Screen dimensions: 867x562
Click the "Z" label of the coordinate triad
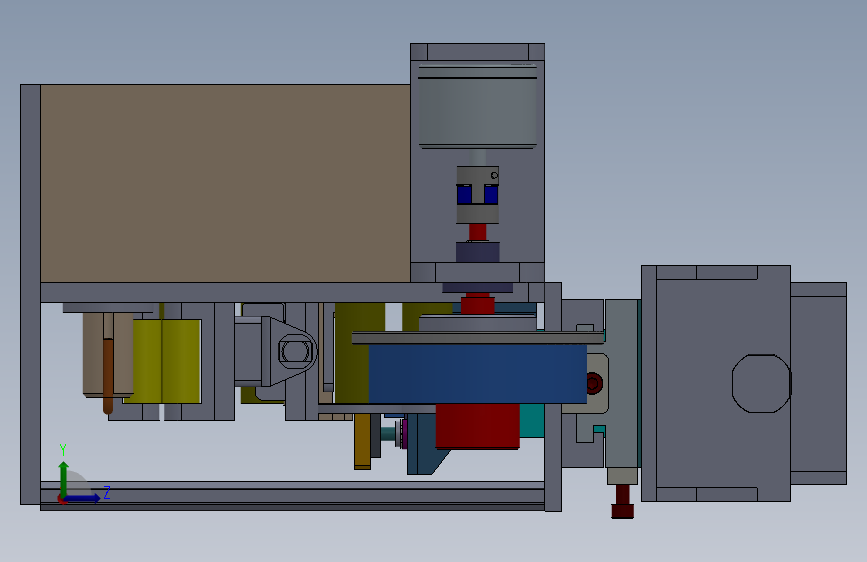[x=107, y=492]
